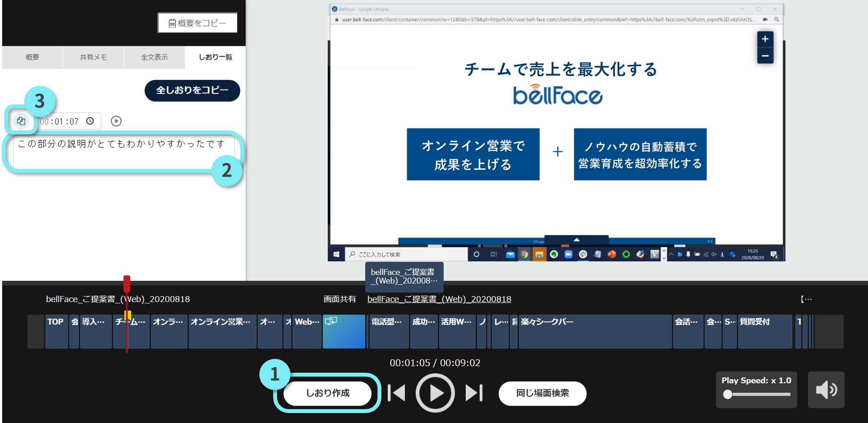Click the 同じ場面検索 button
This screenshot has width=868, height=423.
[x=542, y=393]
